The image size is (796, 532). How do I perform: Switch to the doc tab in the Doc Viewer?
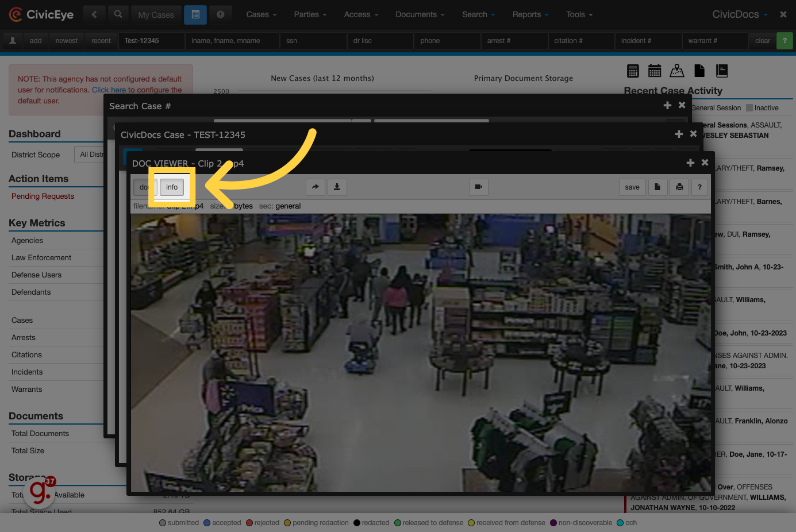point(144,187)
